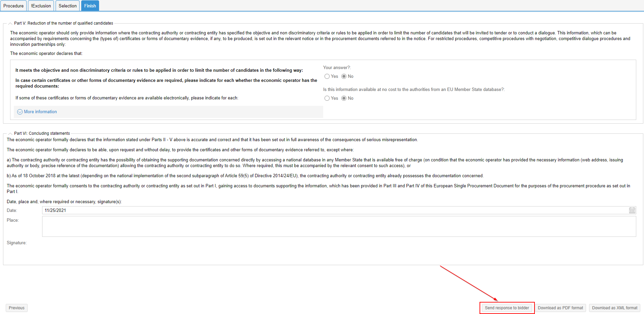Select Yes for 'Your answer?'
The height and width of the screenshot is (314, 644).
[327, 76]
